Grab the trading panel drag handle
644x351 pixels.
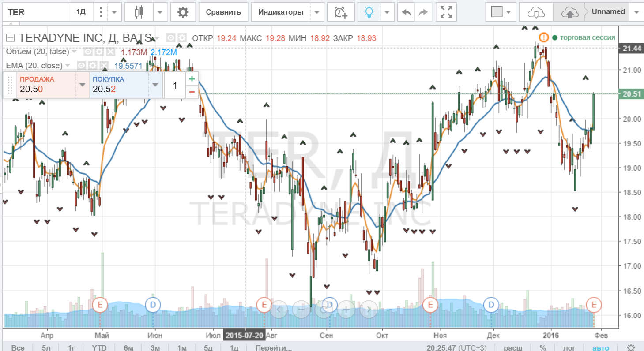tap(9, 85)
